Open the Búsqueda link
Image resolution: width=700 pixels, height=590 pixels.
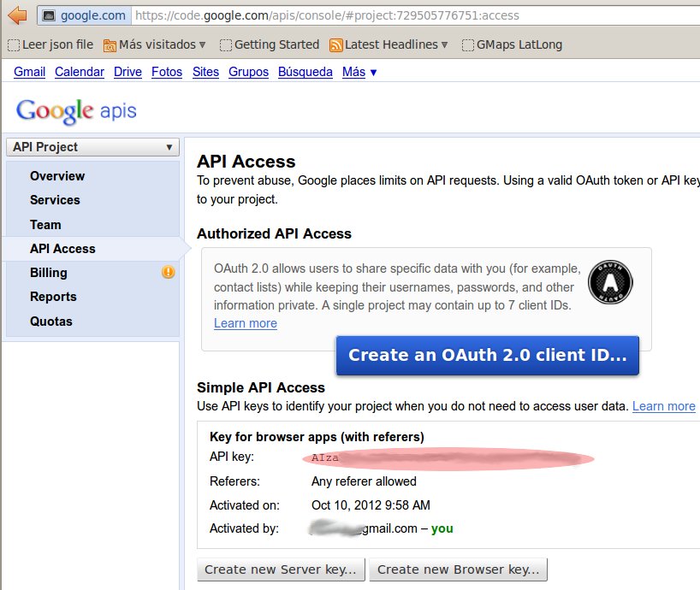pyautogui.click(x=306, y=72)
